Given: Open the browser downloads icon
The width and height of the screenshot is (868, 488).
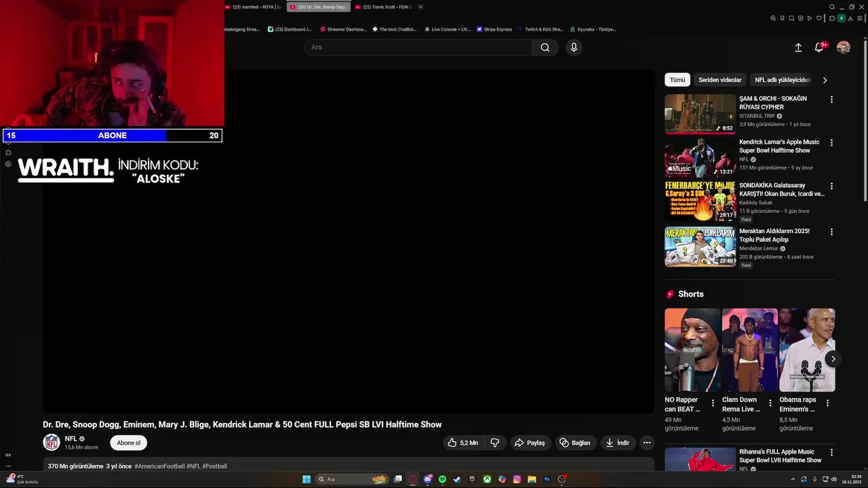Looking at the screenshot, I should point(850,18).
